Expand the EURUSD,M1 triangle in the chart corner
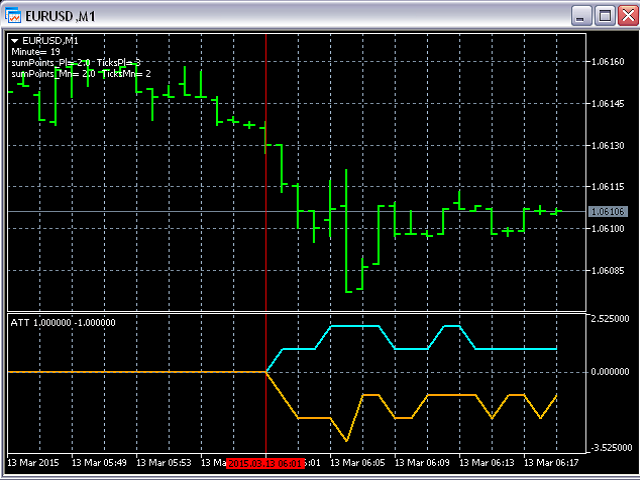Image resolution: width=640 pixels, height=480 pixels. point(15,40)
